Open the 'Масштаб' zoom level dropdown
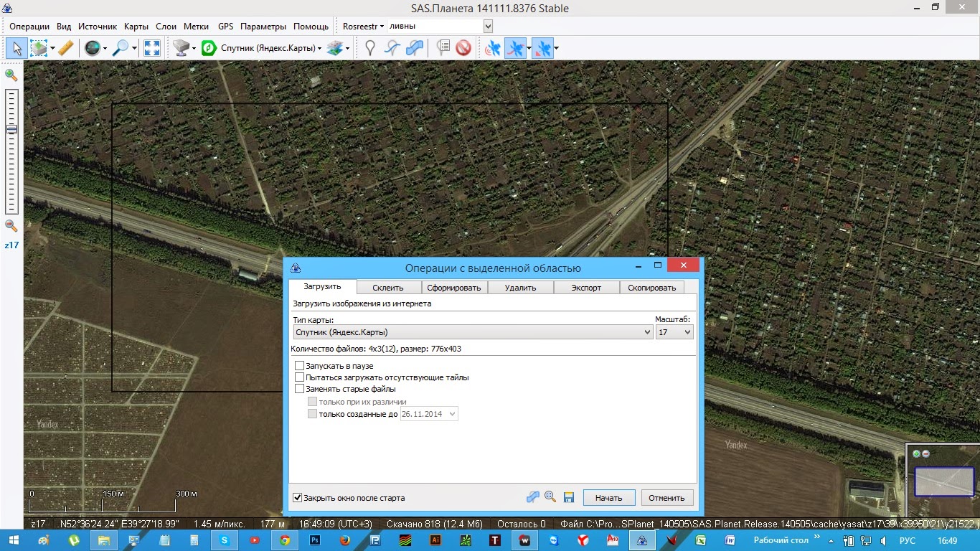This screenshot has height=551, width=980. (674, 332)
